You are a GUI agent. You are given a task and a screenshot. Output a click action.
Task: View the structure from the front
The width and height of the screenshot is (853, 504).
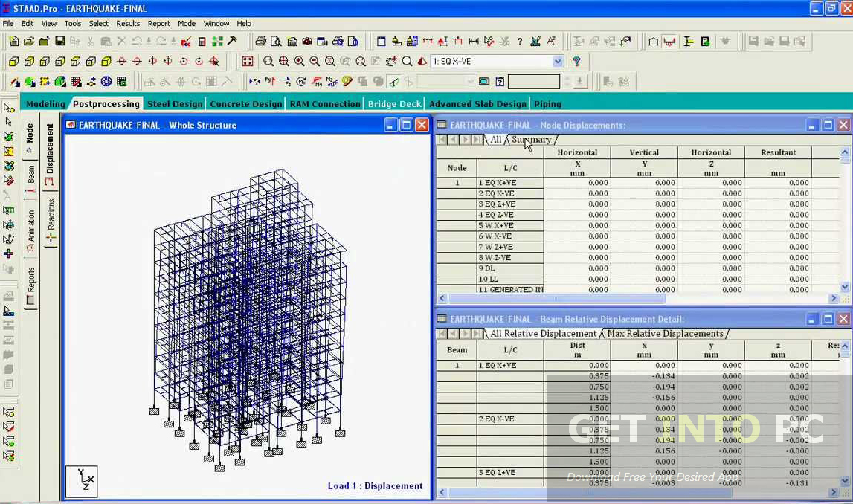pyautogui.click(x=13, y=62)
